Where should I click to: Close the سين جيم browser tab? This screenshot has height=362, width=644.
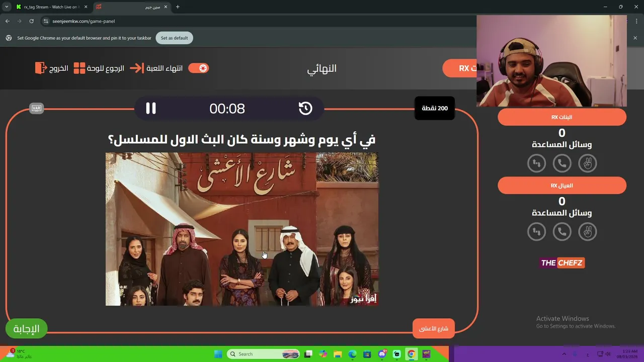coord(166,7)
